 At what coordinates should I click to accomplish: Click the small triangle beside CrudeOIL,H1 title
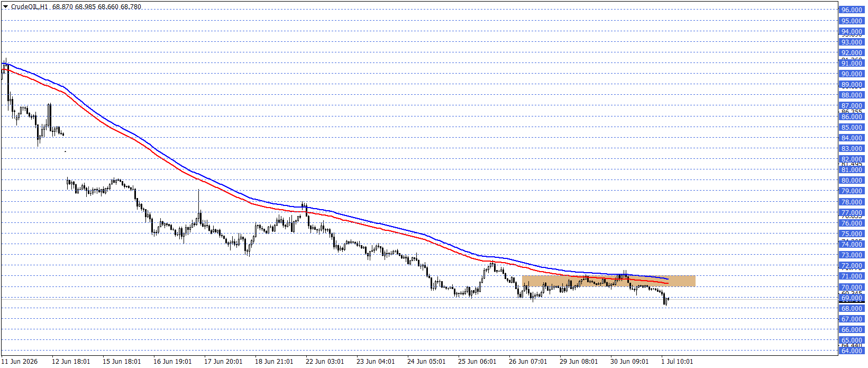[x=6, y=7]
